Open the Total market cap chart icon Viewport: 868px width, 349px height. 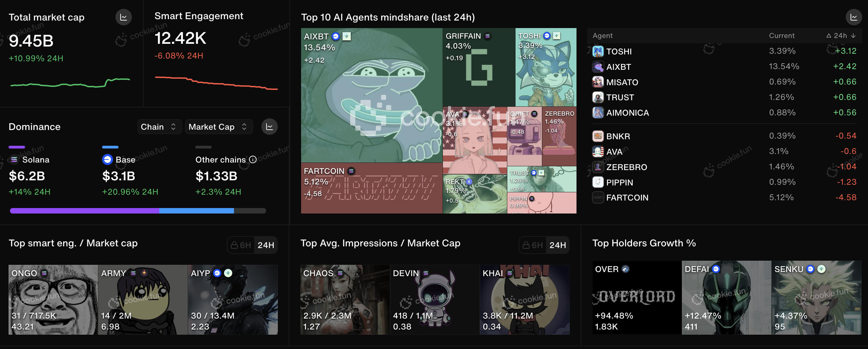pos(123,17)
